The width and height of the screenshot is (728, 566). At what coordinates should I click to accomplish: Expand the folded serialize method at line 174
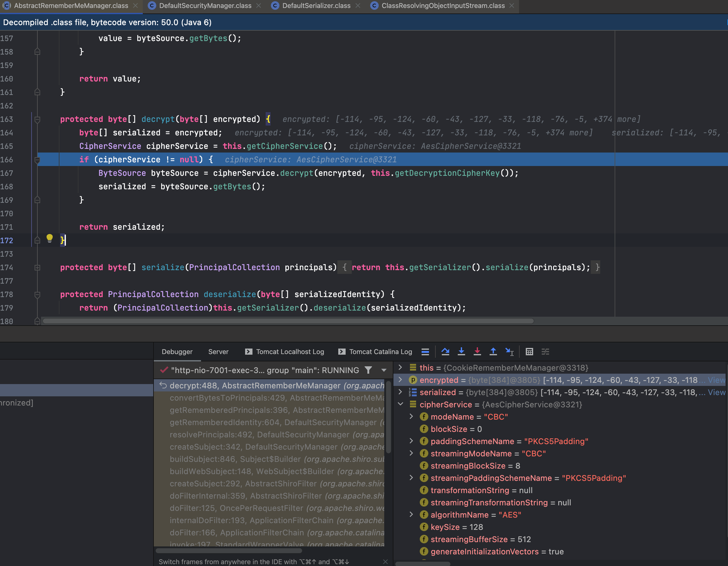point(37,267)
